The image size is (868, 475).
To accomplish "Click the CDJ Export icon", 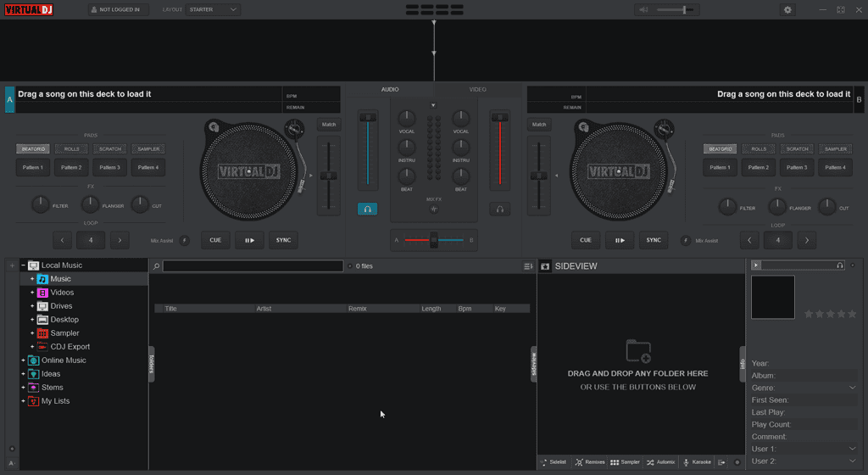I will tap(42, 347).
